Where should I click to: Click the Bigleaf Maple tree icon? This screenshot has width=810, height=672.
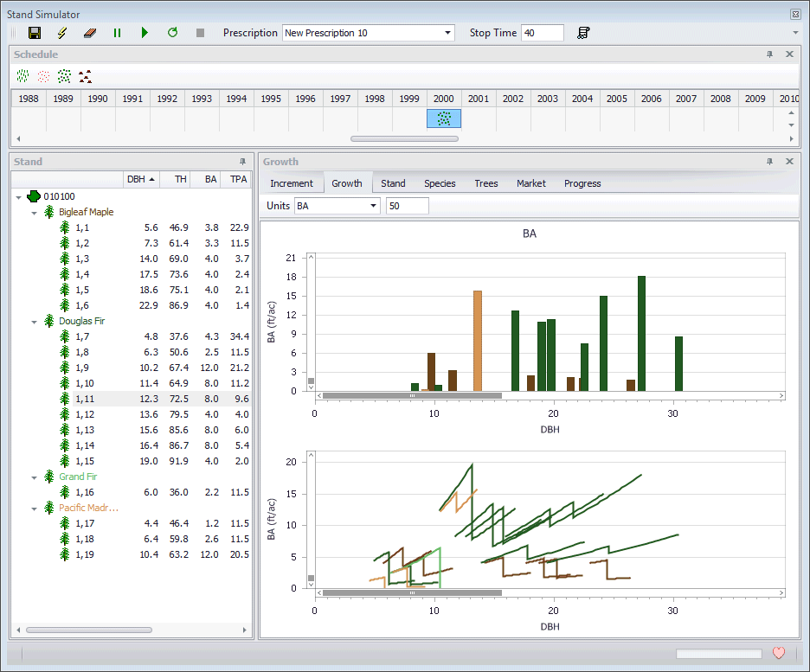[49, 212]
